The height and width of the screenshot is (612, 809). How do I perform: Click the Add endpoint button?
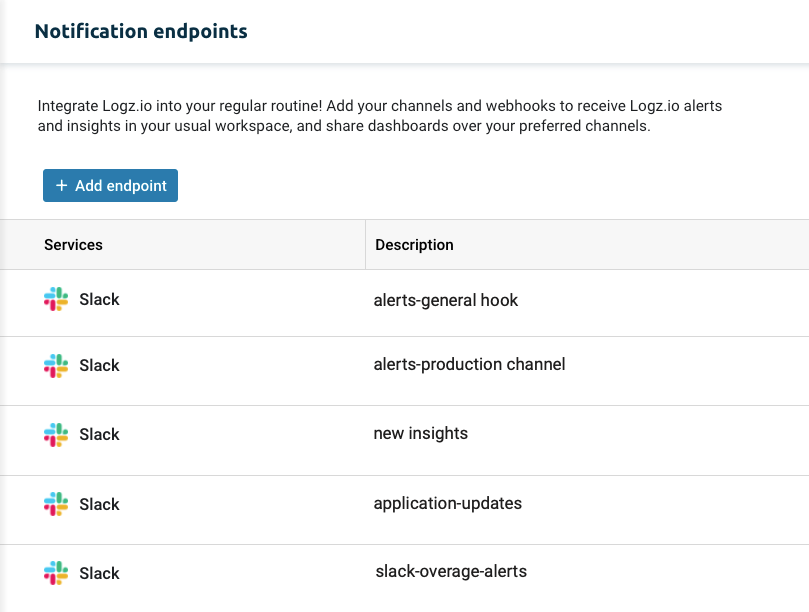pos(110,185)
